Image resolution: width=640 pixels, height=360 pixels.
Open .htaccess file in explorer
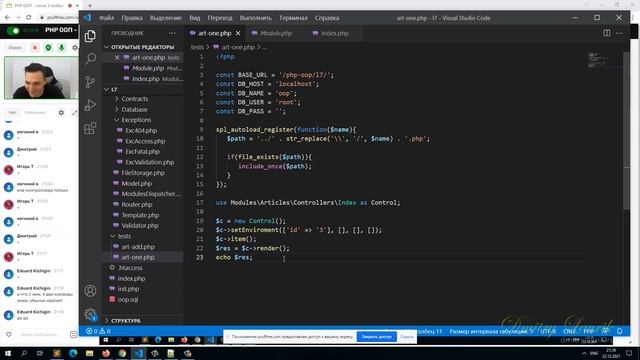click(x=130, y=268)
